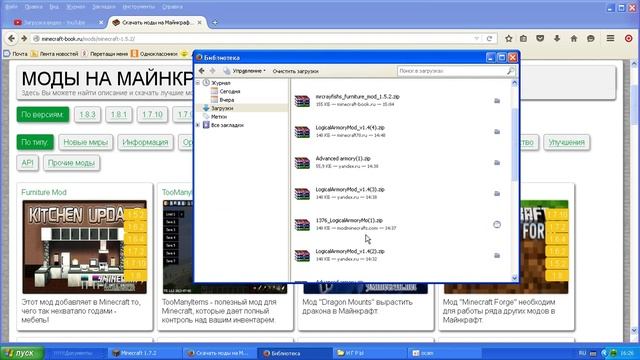
Task: Open containing folder for Advanced armory(1).zip
Action: coord(497,162)
